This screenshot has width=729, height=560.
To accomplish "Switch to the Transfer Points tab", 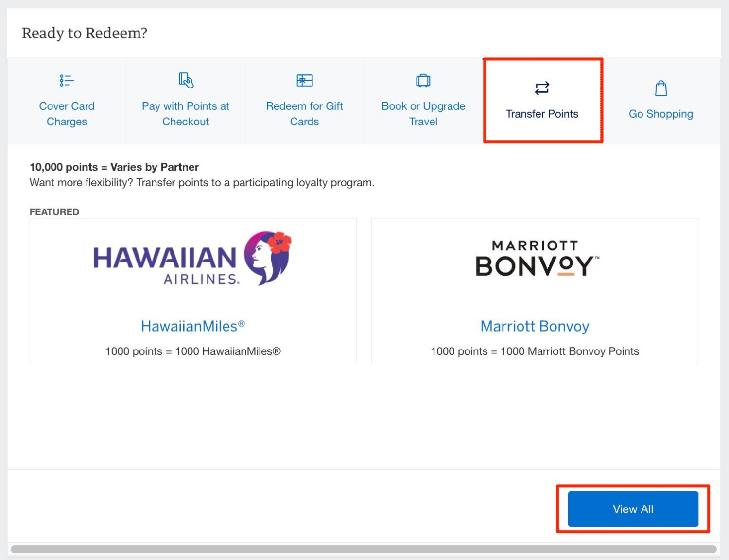I will (541, 114).
